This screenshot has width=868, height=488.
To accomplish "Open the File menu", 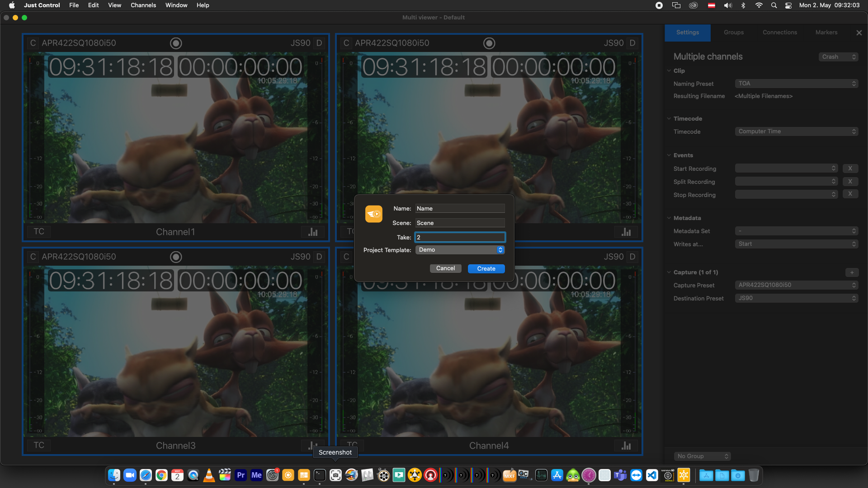I will (x=74, y=5).
